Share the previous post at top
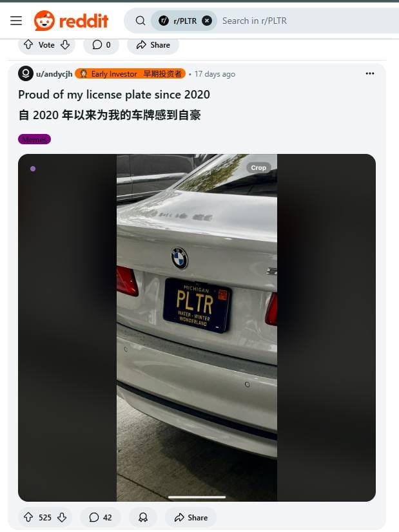The image size is (399, 532). tap(153, 45)
